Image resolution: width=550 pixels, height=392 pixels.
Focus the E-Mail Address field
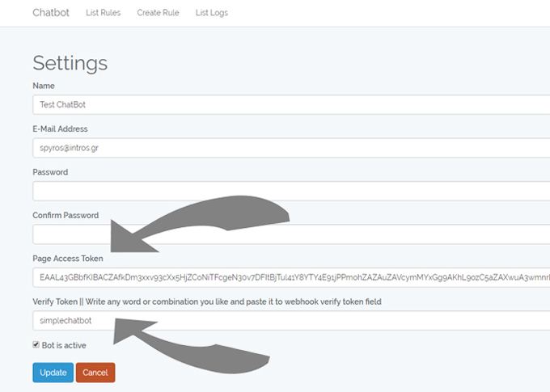pyautogui.click(x=291, y=148)
